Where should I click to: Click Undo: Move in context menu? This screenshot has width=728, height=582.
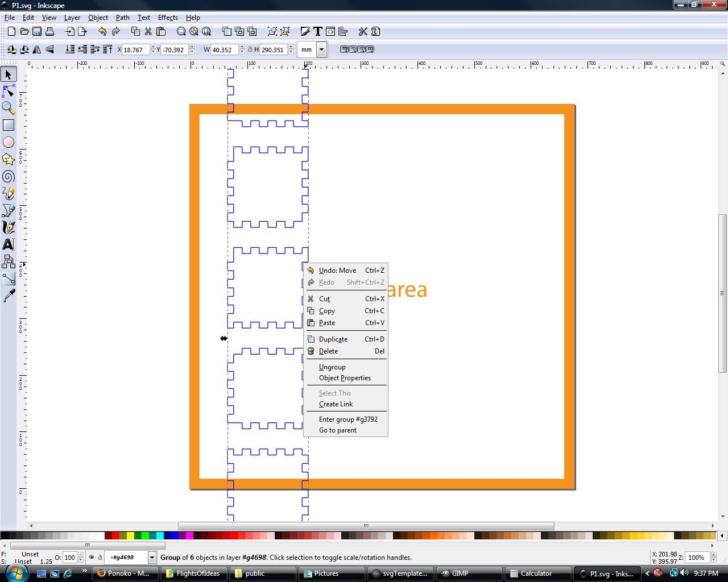point(346,271)
